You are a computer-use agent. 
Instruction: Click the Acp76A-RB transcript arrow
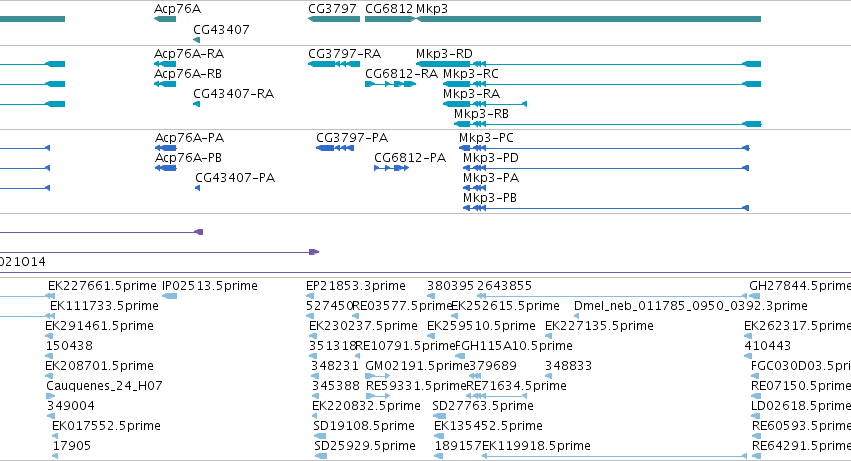point(165,84)
